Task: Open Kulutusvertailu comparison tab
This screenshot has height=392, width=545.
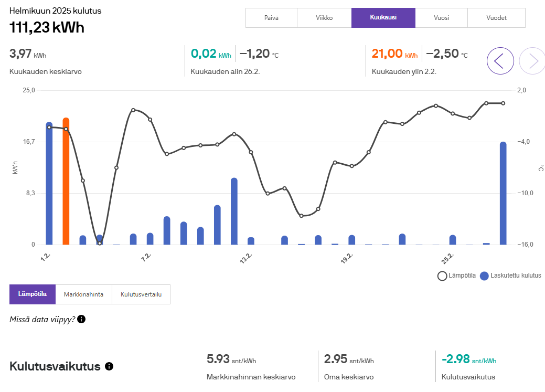Action: click(x=141, y=294)
